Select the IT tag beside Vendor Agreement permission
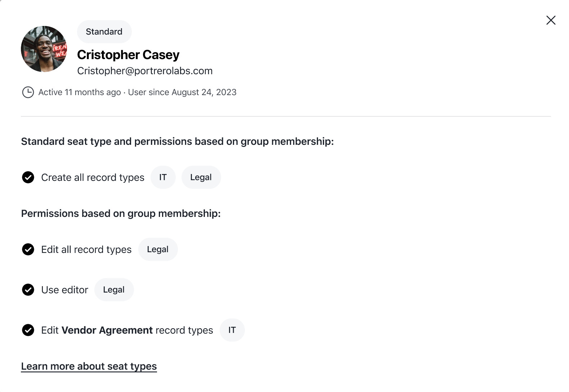 (x=232, y=330)
